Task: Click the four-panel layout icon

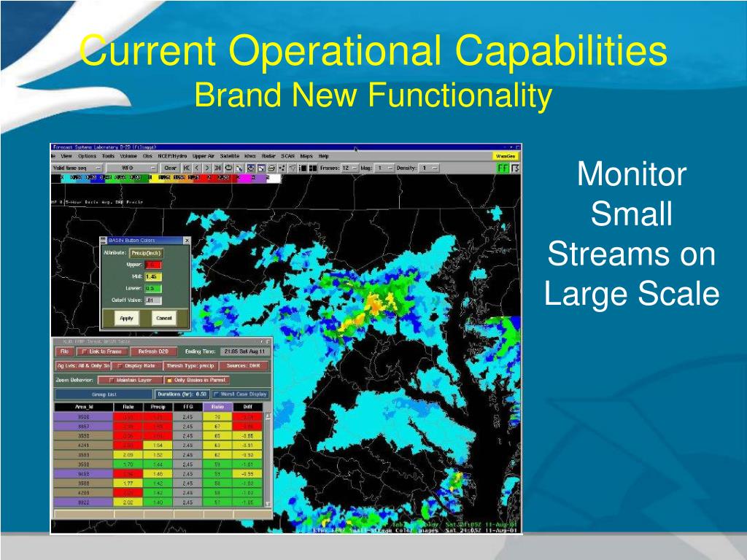Action: 313,168
